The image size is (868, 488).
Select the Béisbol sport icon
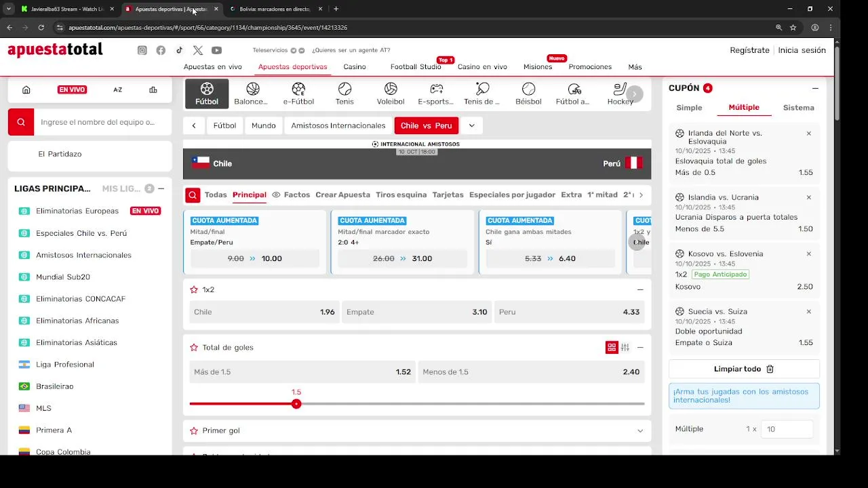528,94
